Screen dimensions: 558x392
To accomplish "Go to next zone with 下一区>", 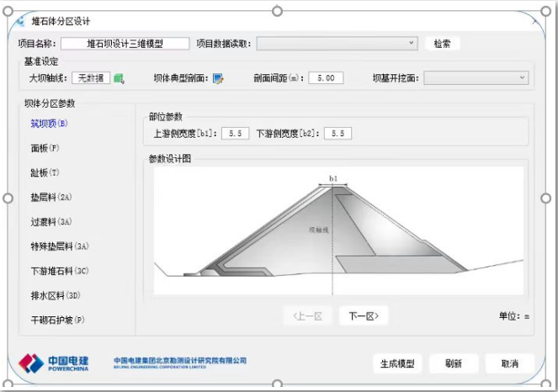I will [x=364, y=316].
